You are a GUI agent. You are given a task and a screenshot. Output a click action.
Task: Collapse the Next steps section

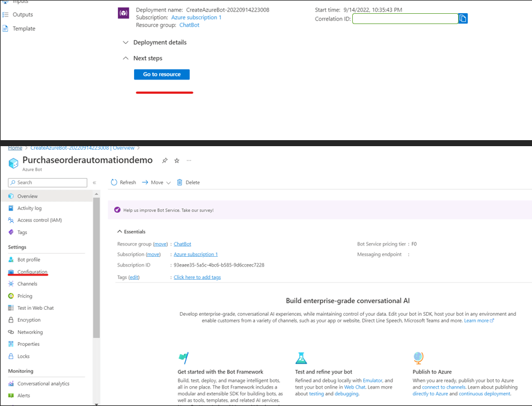tap(126, 58)
